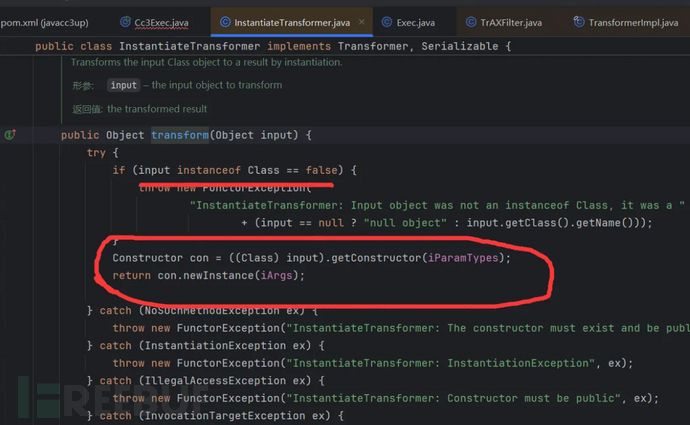690x425 pixels.
Task: Click the TrAXFilter.java tab class icon
Action: pyautogui.click(x=469, y=21)
